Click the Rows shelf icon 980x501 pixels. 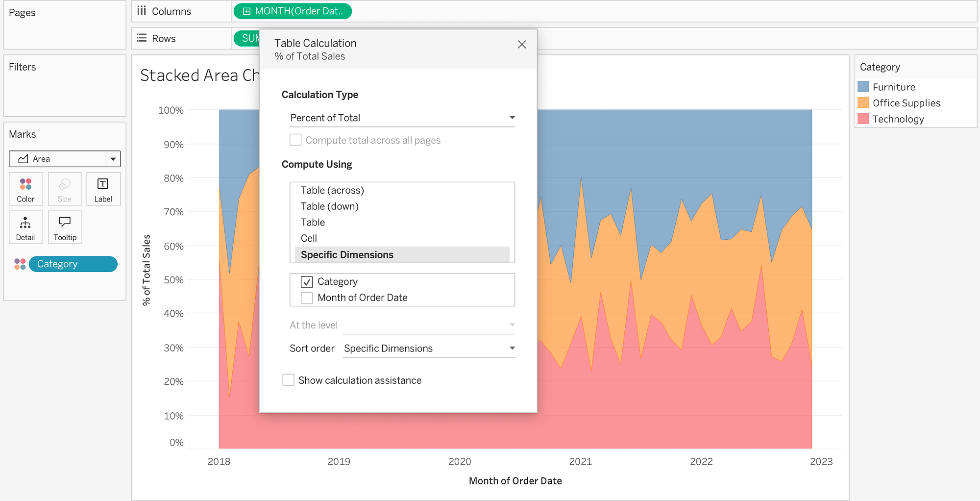pyautogui.click(x=142, y=38)
